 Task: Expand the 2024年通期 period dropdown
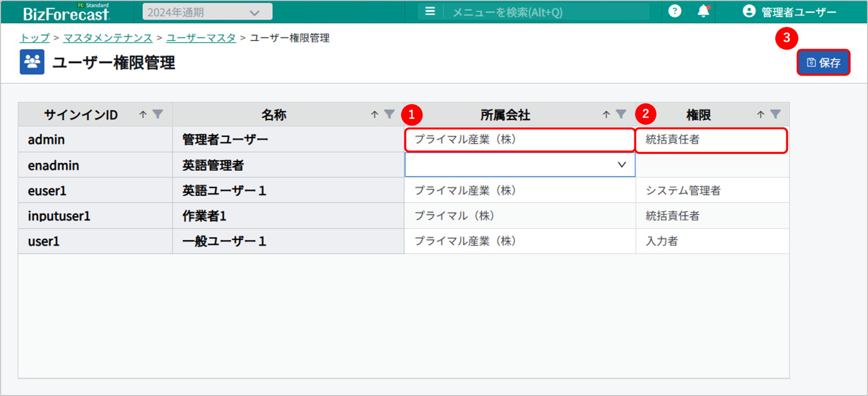(207, 12)
